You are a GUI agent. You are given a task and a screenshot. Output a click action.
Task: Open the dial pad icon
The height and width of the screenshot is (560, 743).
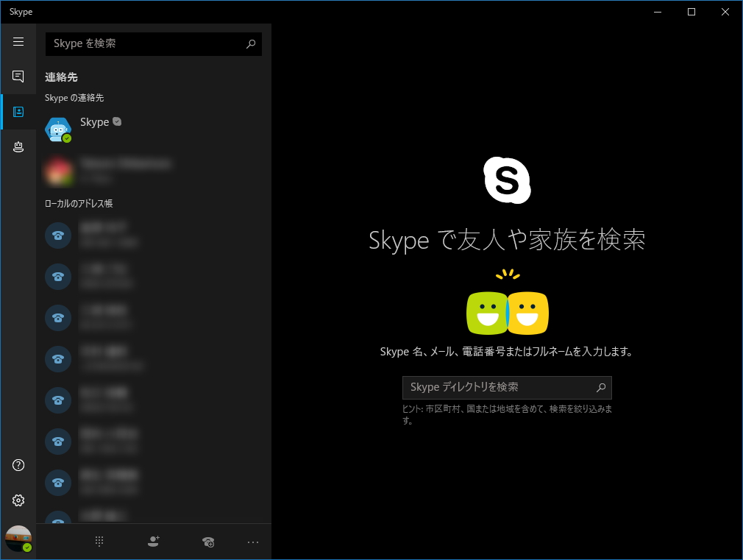[99, 542]
